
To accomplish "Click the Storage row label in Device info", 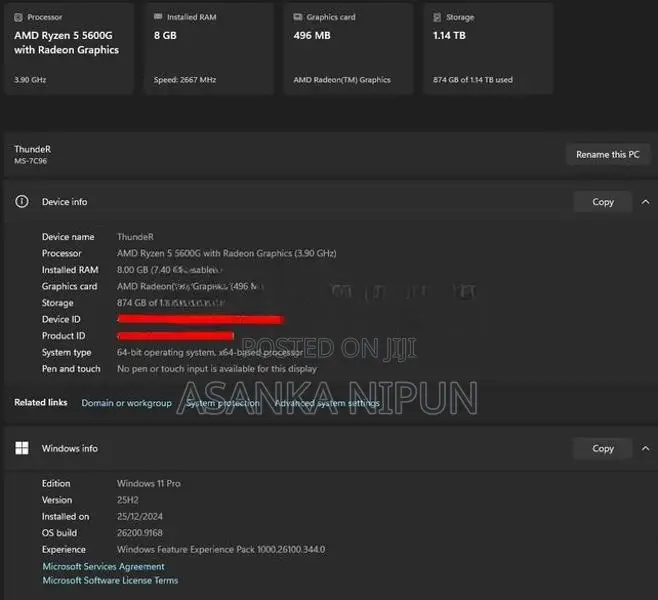I will (57, 303).
